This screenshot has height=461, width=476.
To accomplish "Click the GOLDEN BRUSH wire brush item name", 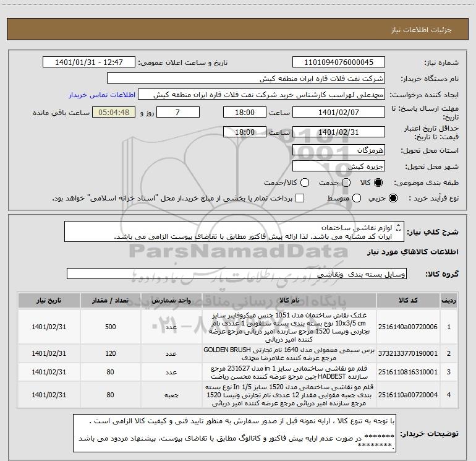I will 289,354.
